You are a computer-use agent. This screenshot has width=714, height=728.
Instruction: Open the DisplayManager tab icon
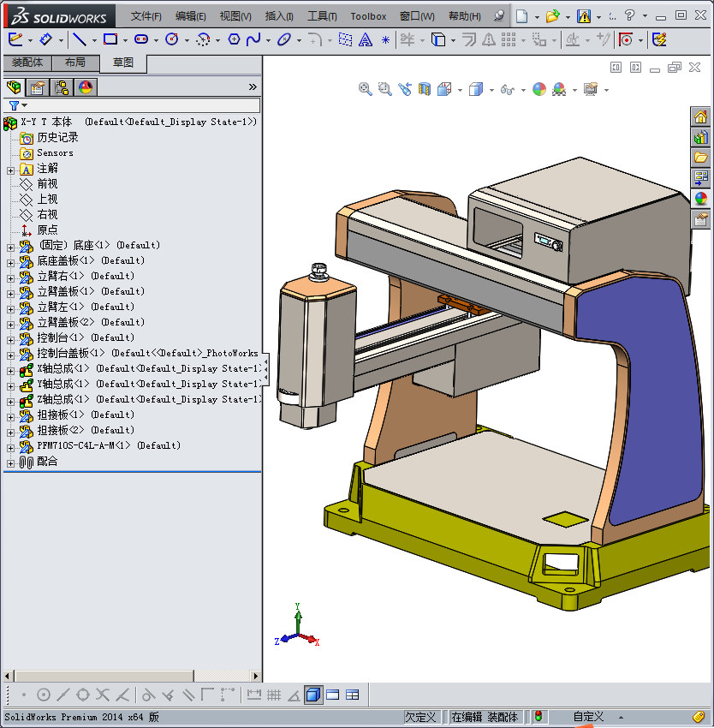pyautogui.click(x=85, y=87)
